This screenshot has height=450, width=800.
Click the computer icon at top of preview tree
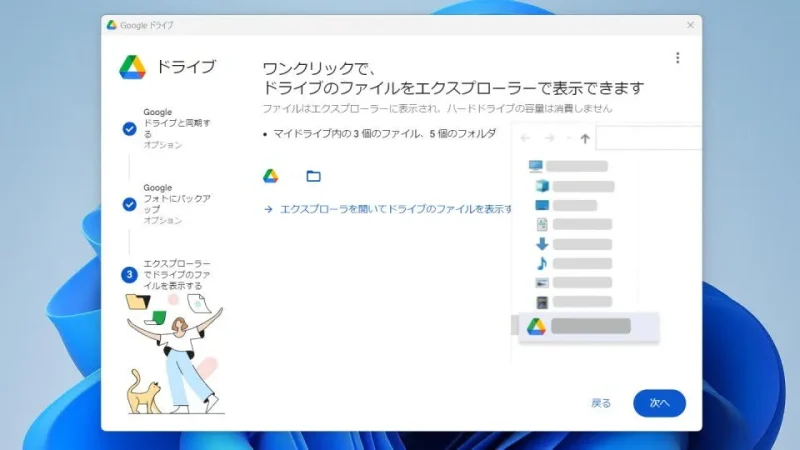tap(536, 166)
